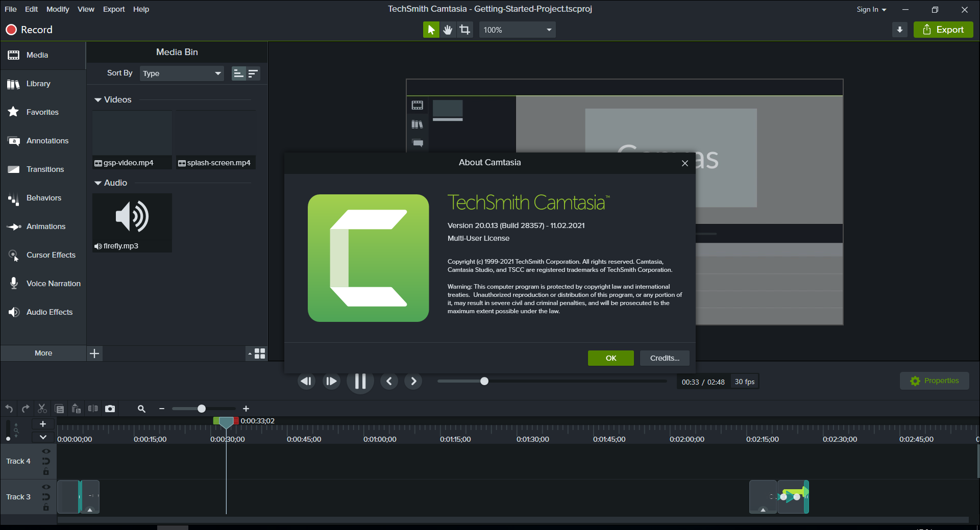Image resolution: width=980 pixels, height=530 pixels.
Task: Click the timeline zoom slider handle
Action: pos(202,409)
